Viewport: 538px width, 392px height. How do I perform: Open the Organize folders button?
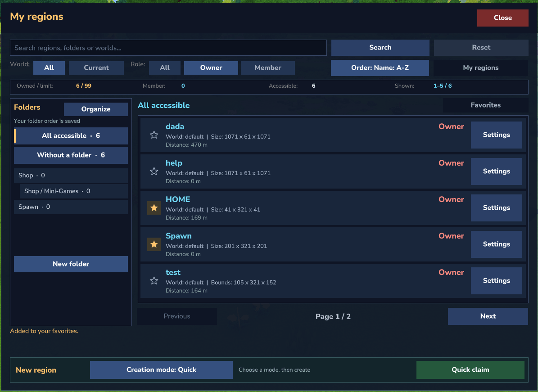tap(96, 109)
